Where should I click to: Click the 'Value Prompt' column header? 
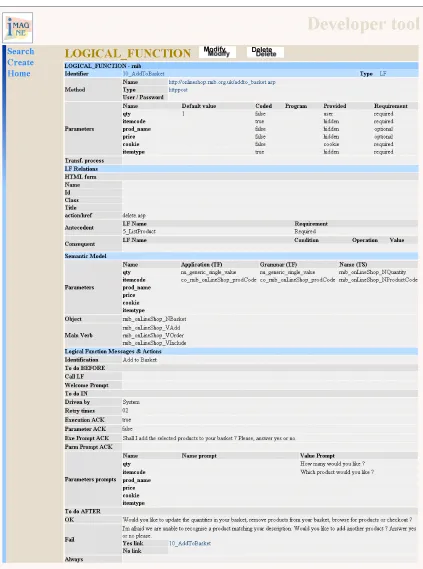coord(317,455)
